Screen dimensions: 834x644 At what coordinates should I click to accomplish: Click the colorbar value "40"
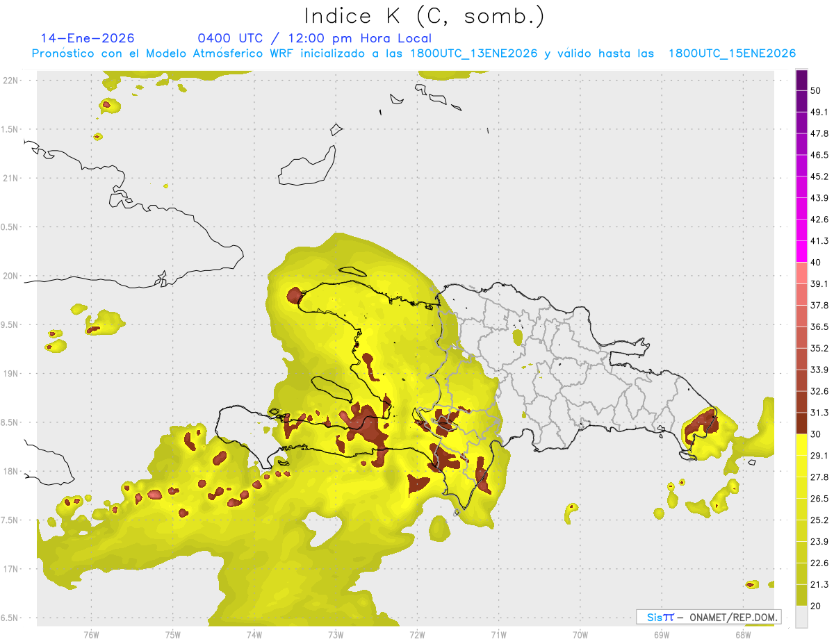816,263
